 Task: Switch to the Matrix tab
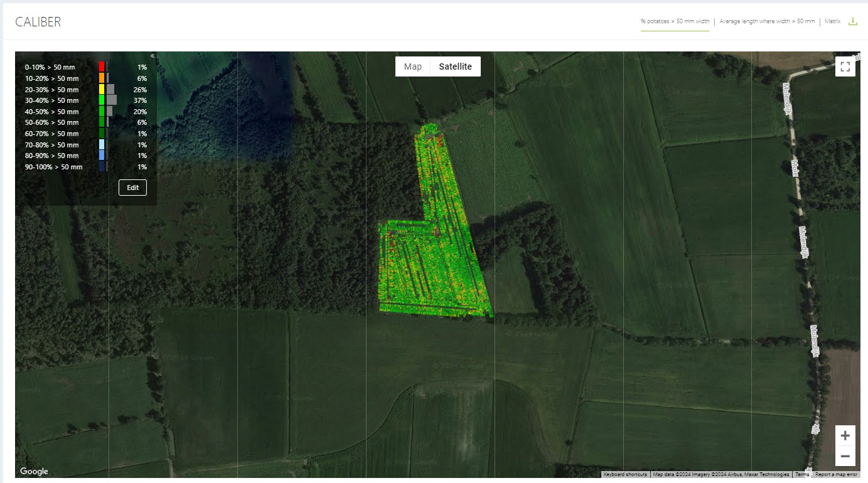(832, 21)
